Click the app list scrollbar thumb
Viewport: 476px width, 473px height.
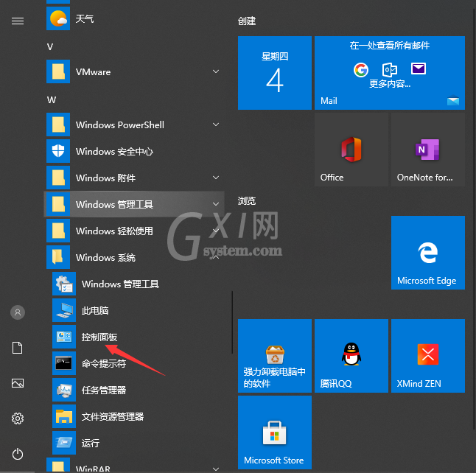tap(232, 323)
